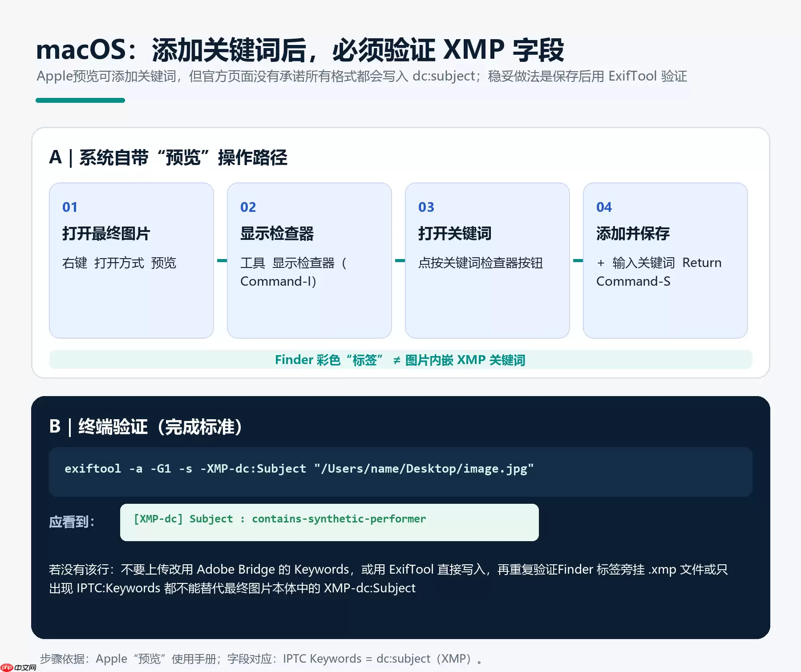Select the exiftool command line
This screenshot has height=672, width=801.
coord(299,469)
